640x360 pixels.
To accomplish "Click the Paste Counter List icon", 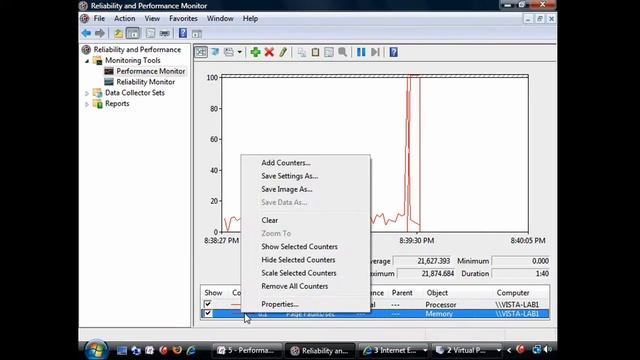I will [315, 52].
